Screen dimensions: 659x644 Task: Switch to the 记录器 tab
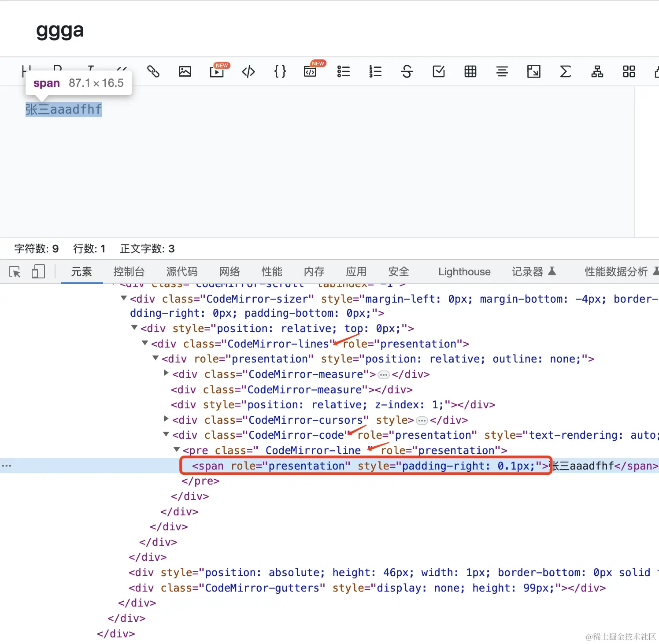pos(533,272)
